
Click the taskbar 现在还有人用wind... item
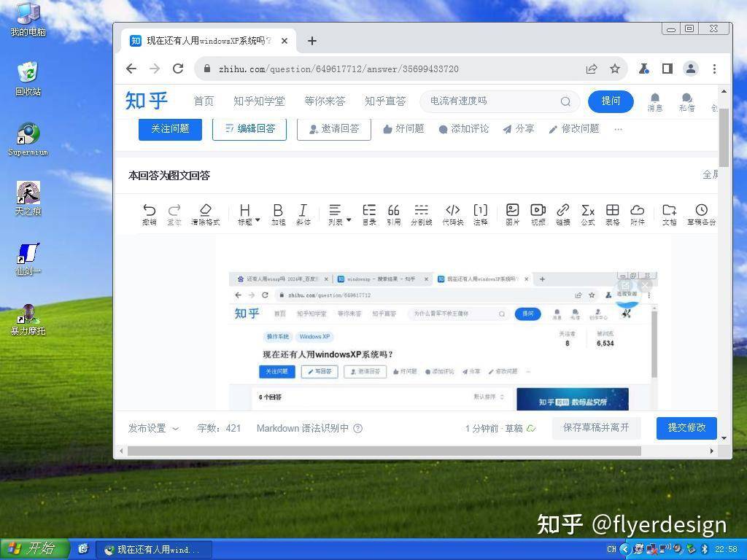pyautogui.click(x=153, y=550)
